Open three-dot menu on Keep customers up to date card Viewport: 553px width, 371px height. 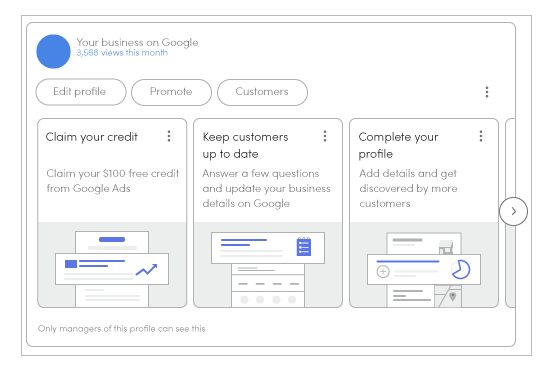(x=325, y=136)
